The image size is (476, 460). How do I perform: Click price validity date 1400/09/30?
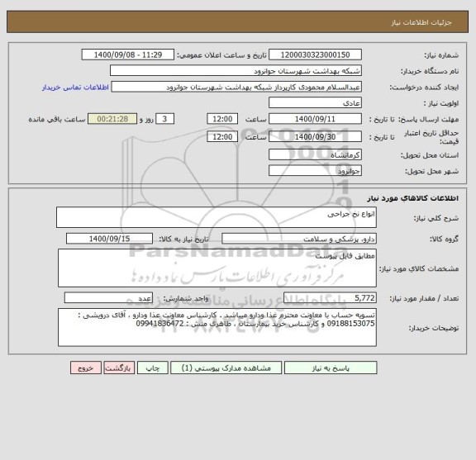click(x=315, y=136)
